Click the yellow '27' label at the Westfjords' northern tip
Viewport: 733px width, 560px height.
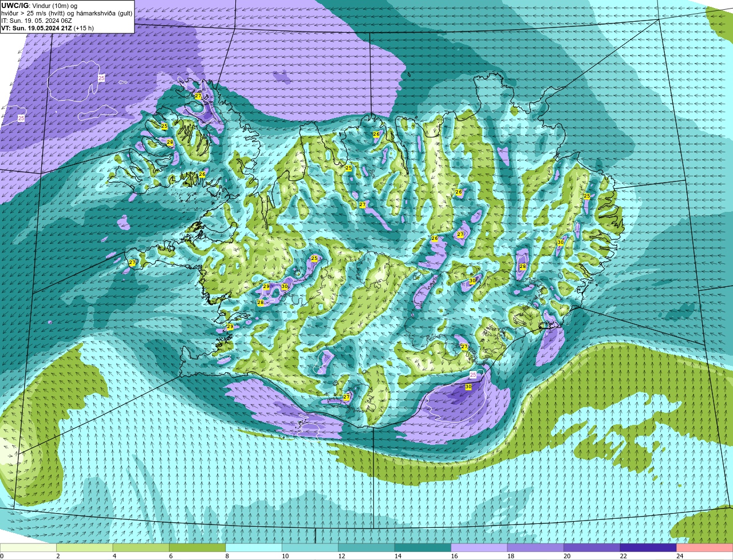click(198, 96)
